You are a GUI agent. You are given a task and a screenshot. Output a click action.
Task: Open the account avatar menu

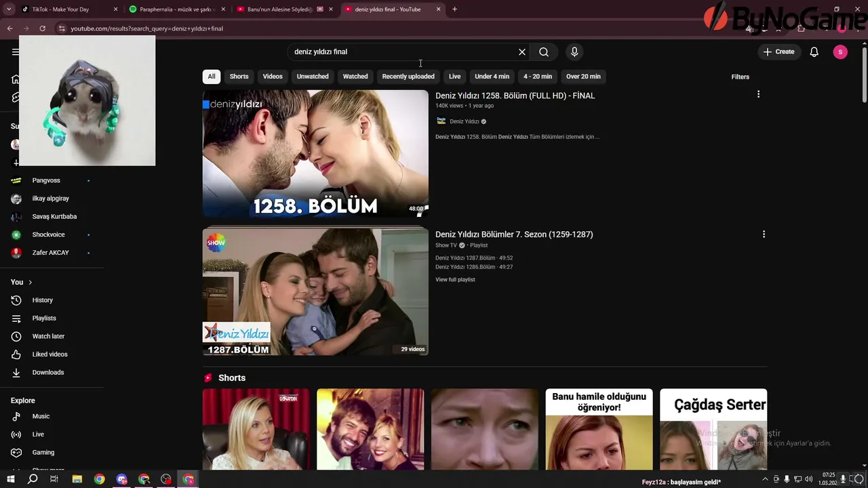tap(840, 52)
